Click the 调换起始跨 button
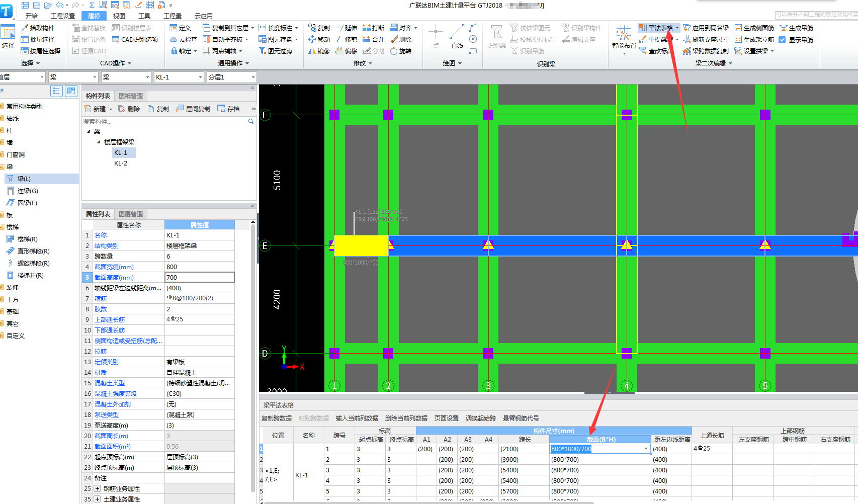 [x=481, y=418]
